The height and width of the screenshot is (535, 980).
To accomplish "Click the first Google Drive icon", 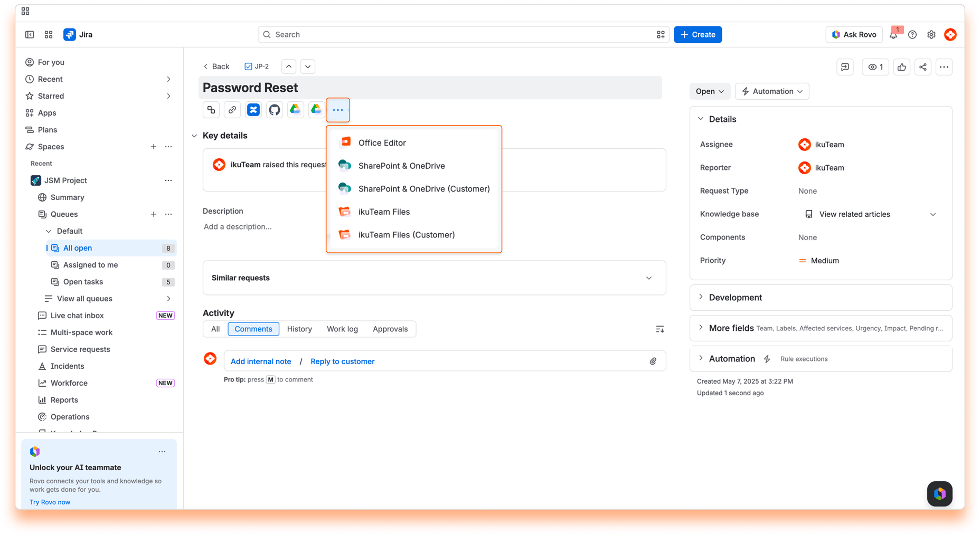I will tap(295, 110).
